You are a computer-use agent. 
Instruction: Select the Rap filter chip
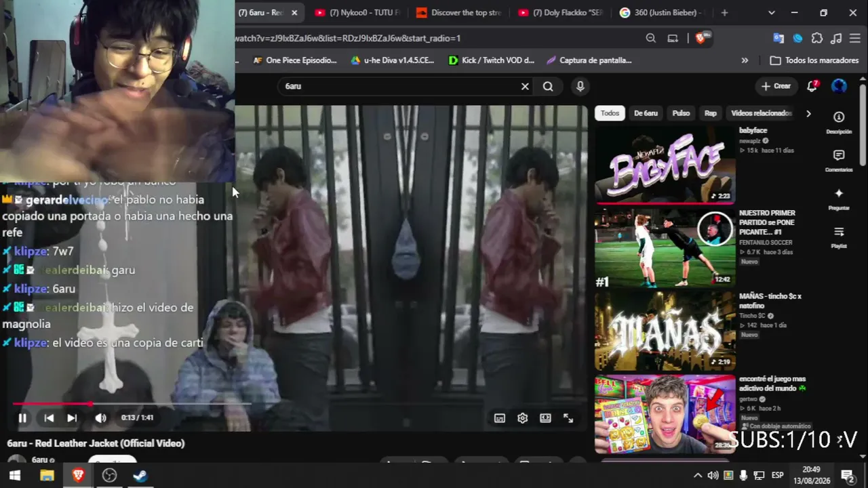pos(711,113)
